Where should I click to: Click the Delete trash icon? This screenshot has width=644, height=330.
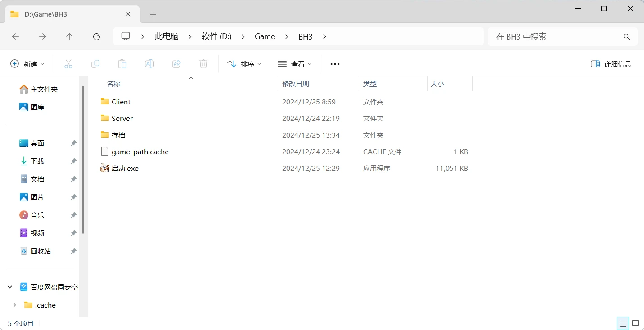[203, 64]
